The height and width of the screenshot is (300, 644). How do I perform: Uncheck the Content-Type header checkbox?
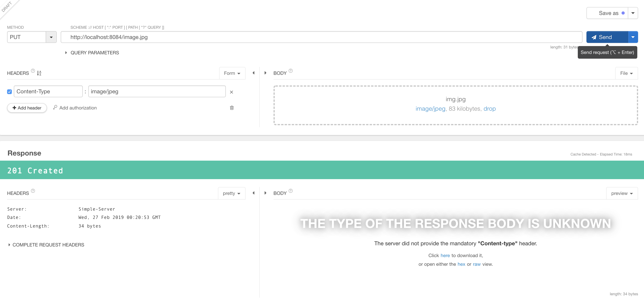(9, 92)
